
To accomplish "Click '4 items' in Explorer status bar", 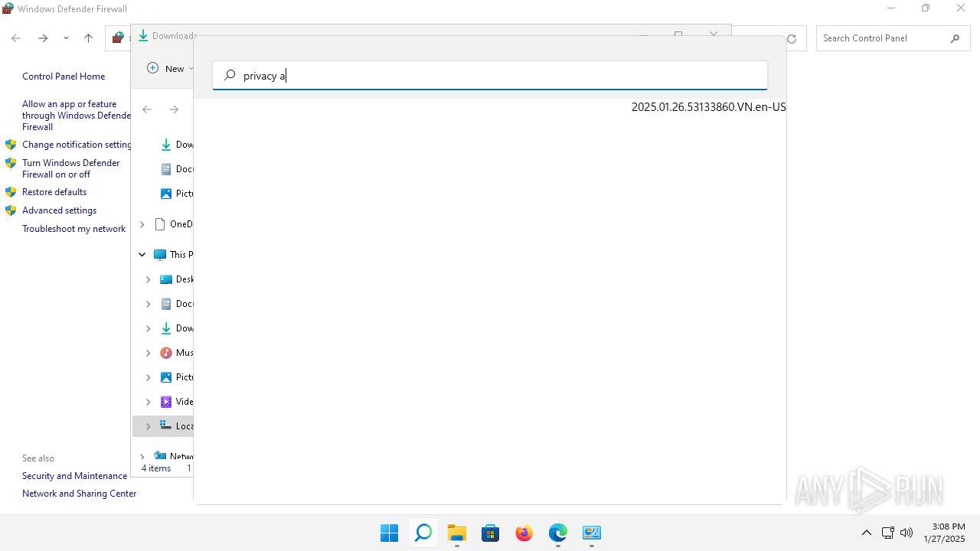I will [x=156, y=468].
